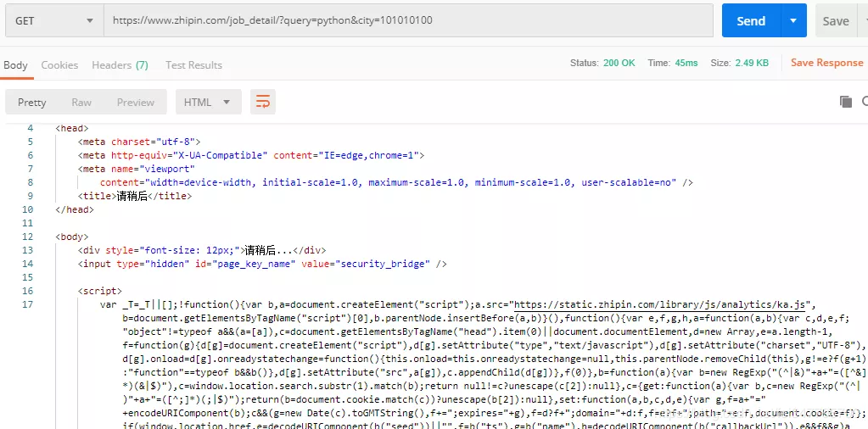Select the Raw view mode
Image resolution: width=868 pixels, height=429 pixels.
point(81,103)
